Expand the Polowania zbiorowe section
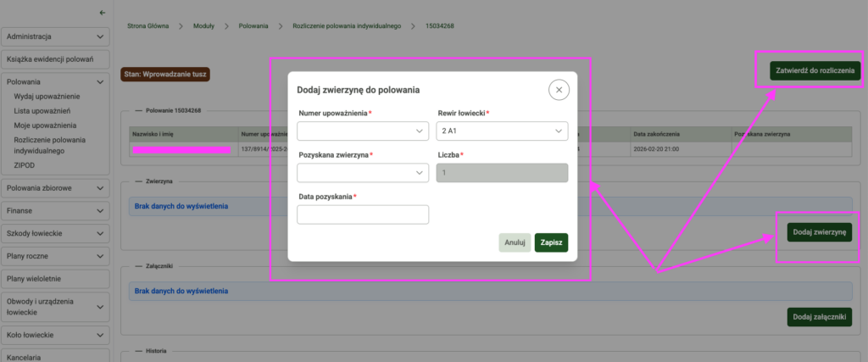 pos(56,188)
